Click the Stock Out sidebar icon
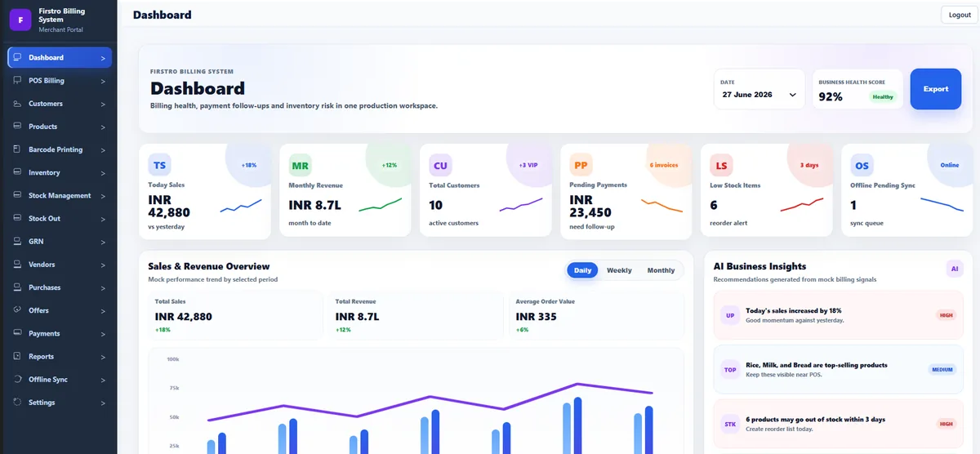 tap(18, 218)
